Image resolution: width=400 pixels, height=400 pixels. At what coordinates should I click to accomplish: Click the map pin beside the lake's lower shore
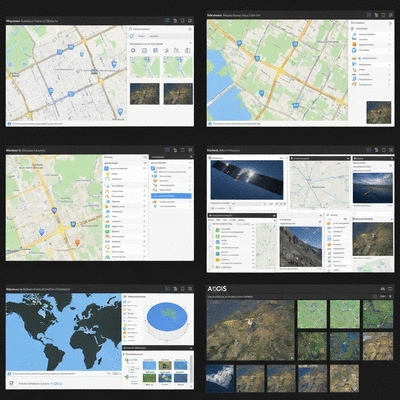point(262,93)
